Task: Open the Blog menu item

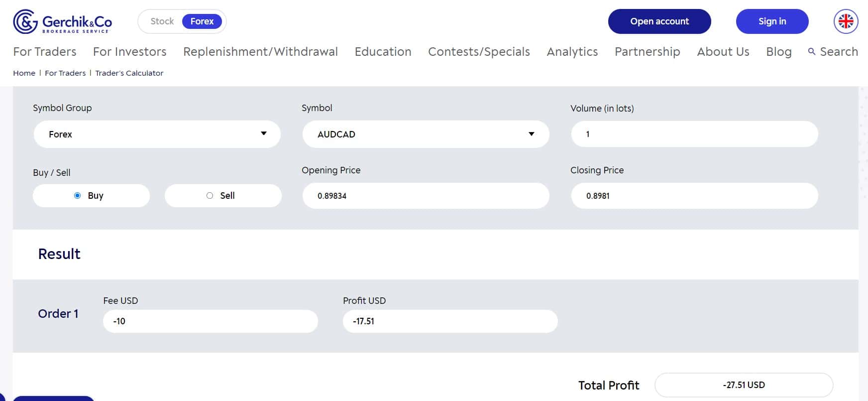Action: pos(779,51)
